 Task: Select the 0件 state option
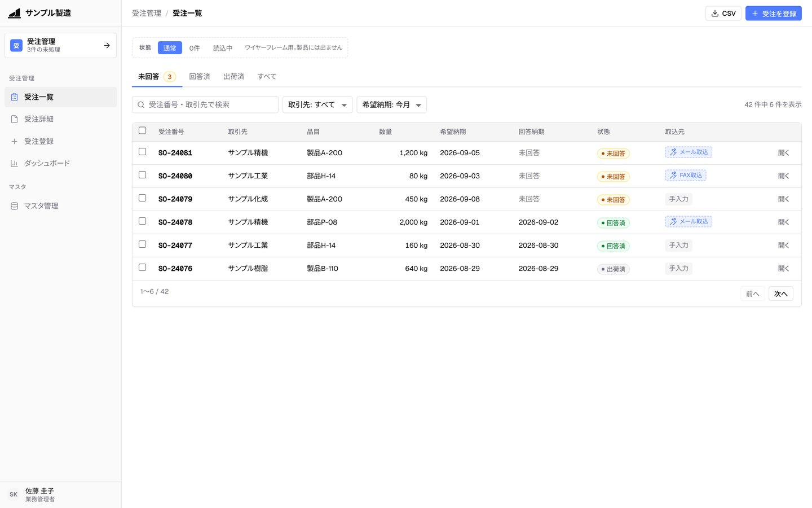tap(195, 48)
